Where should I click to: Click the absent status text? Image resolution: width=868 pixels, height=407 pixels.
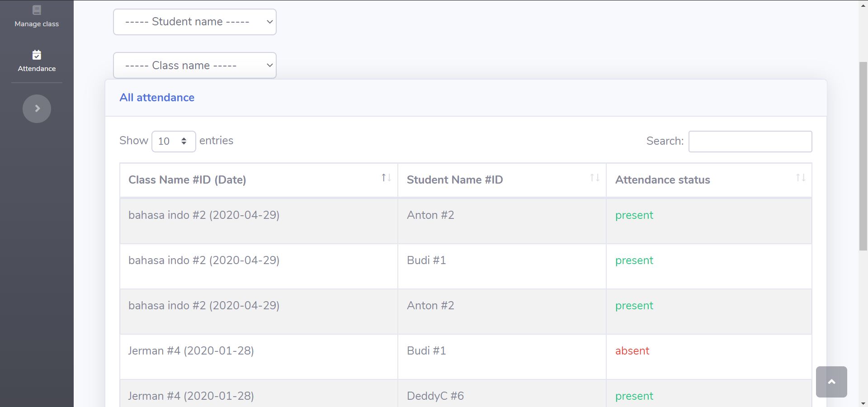[x=632, y=351]
